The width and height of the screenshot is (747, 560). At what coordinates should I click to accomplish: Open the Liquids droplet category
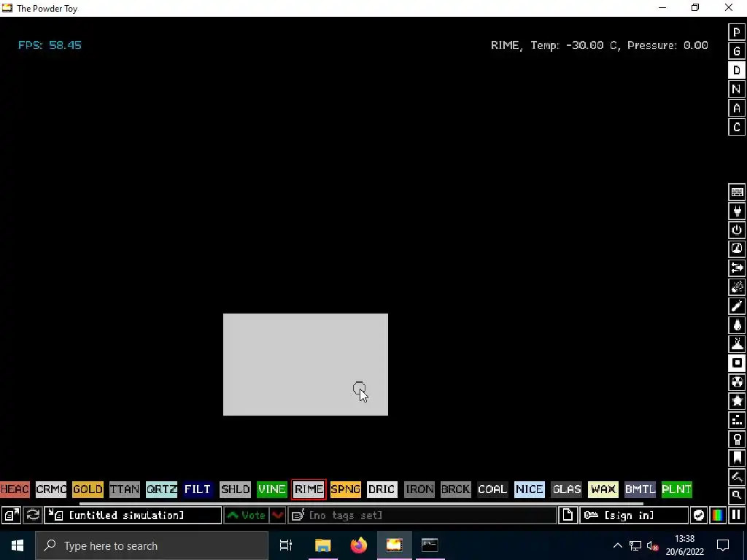coord(737,325)
